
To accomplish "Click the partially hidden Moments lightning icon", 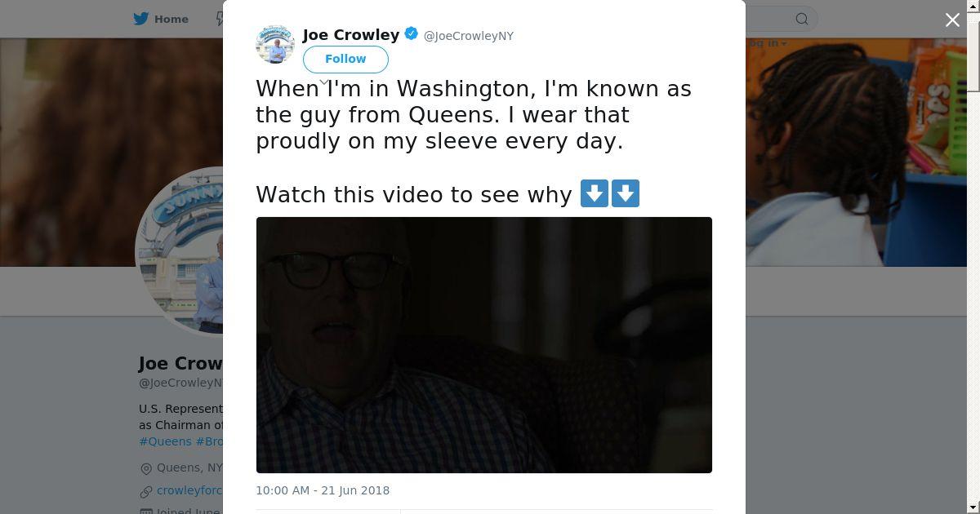I will pyautogui.click(x=220, y=19).
